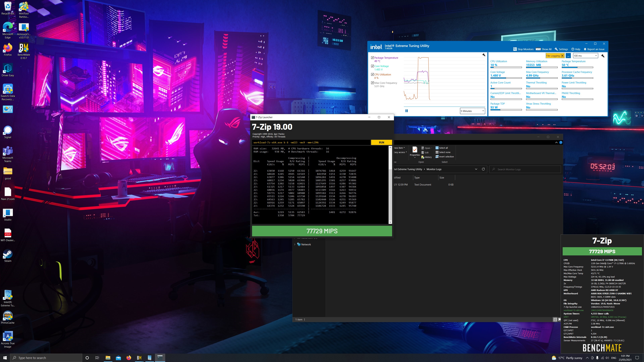Click Select none in Explorer ribbon
644x362 pixels.
pos(443,152)
